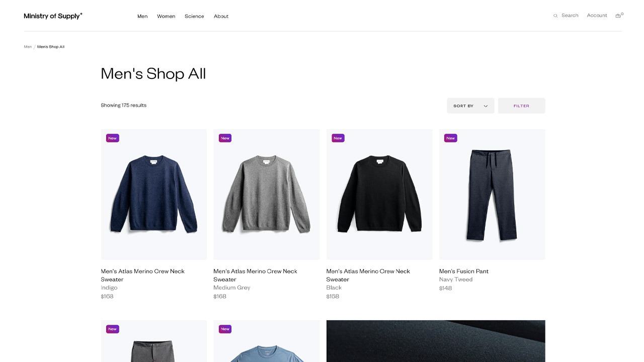This screenshot has height=362, width=644.
Task: Navigate to the Science page
Action: click(194, 16)
